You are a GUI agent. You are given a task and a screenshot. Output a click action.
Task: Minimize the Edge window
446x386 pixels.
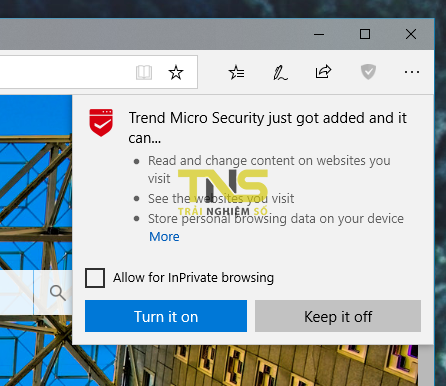tap(319, 34)
